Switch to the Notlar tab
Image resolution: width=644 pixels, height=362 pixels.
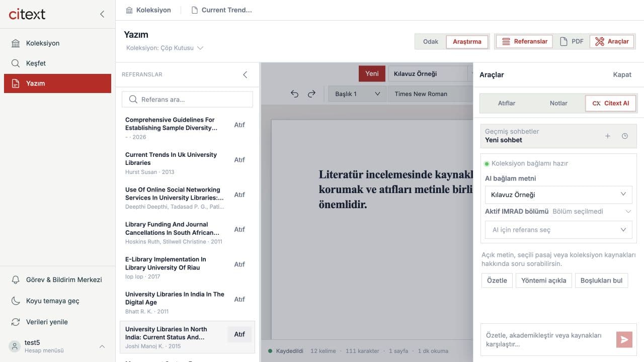[558, 103]
